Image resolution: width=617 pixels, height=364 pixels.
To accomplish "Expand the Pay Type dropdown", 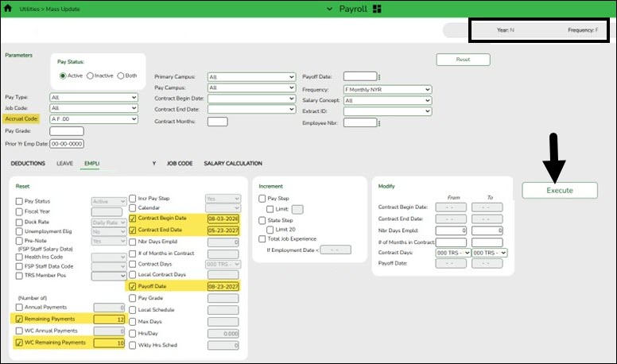I will (93, 97).
